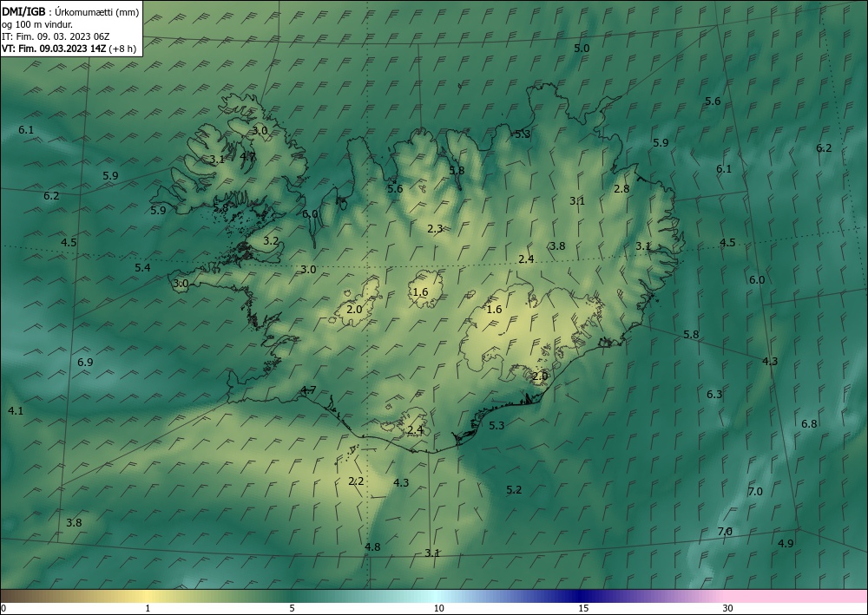
Task: Click the "1" tick on the color scale
Action: pyautogui.click(x=148, y=609)
